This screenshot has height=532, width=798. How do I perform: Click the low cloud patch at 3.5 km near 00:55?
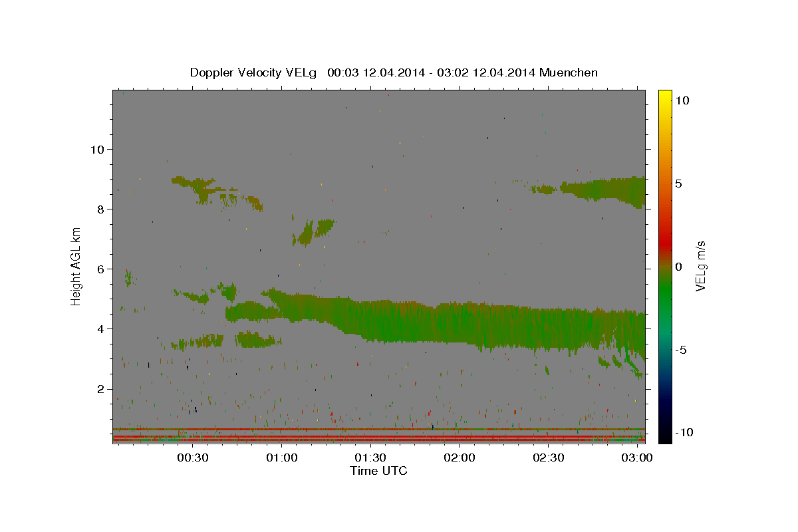(x=257, y=340)
